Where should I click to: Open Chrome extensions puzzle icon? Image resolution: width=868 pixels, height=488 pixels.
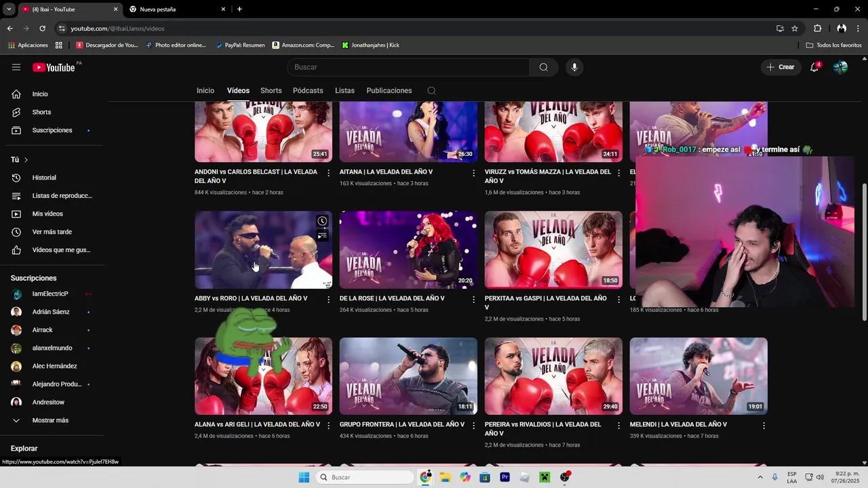[x=817, y=28]
